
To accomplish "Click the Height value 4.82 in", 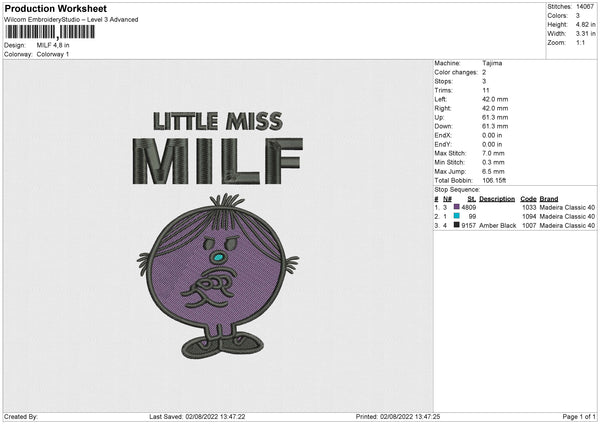I will [585, 24].
